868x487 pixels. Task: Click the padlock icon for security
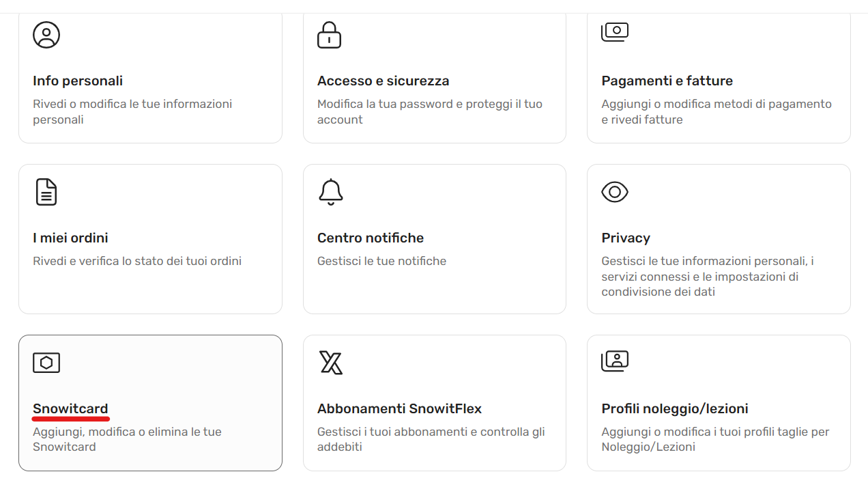(x=329, y=35)
